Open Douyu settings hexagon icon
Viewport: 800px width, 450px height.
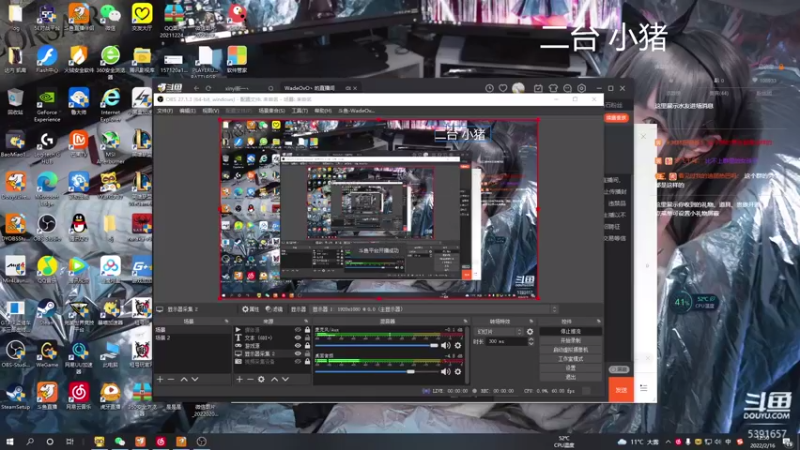click(x=582, y=88)
